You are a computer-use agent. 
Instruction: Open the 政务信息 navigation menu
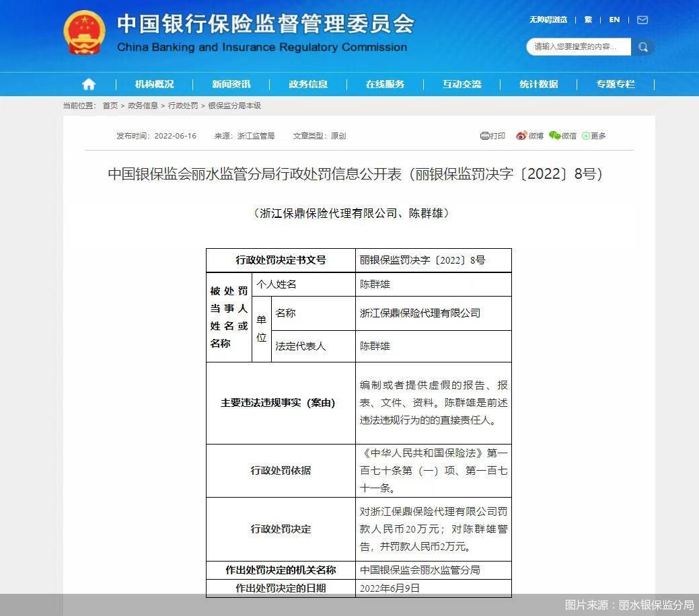point(308,84)
